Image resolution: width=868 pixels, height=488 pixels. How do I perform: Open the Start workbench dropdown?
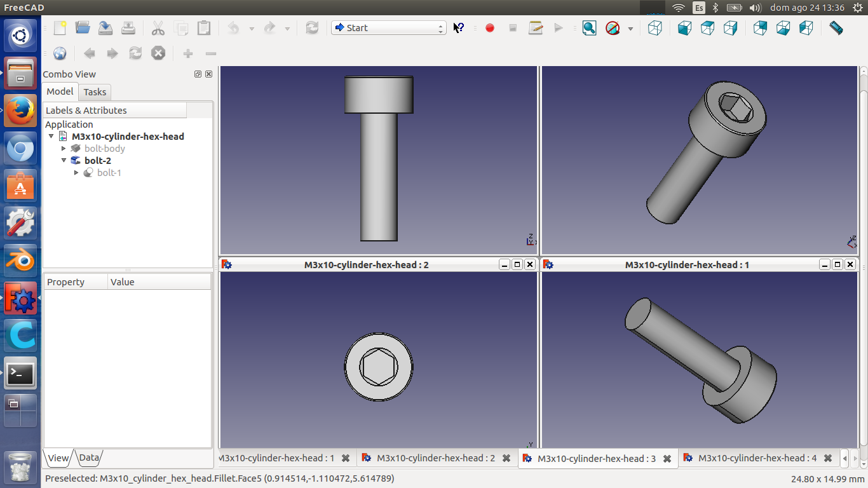388,28
